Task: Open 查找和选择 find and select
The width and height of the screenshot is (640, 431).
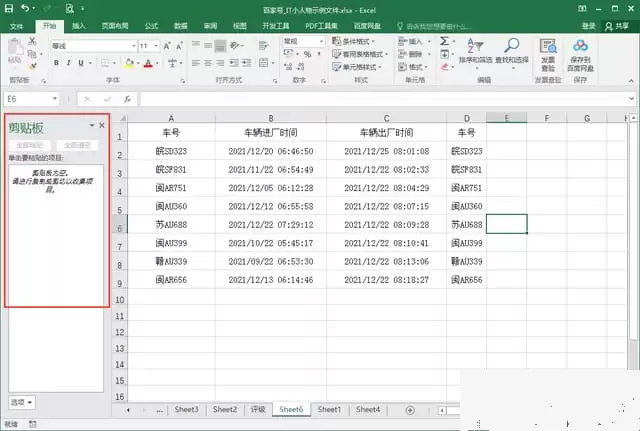Action: click(512, 52)
